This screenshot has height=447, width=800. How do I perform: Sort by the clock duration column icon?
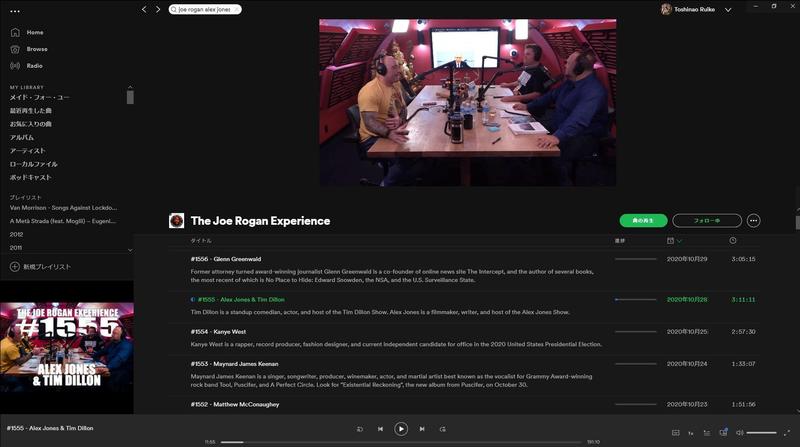pos(733,240)
